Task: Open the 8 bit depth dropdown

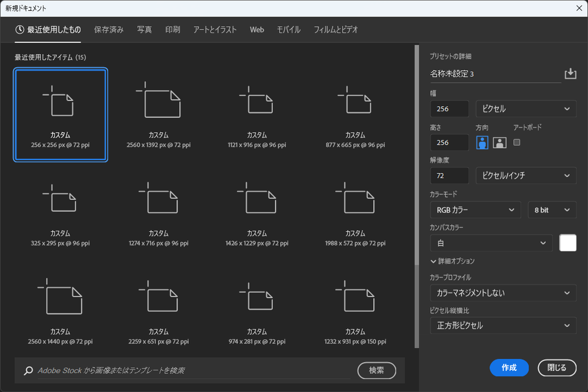Action: coord(552,210)
